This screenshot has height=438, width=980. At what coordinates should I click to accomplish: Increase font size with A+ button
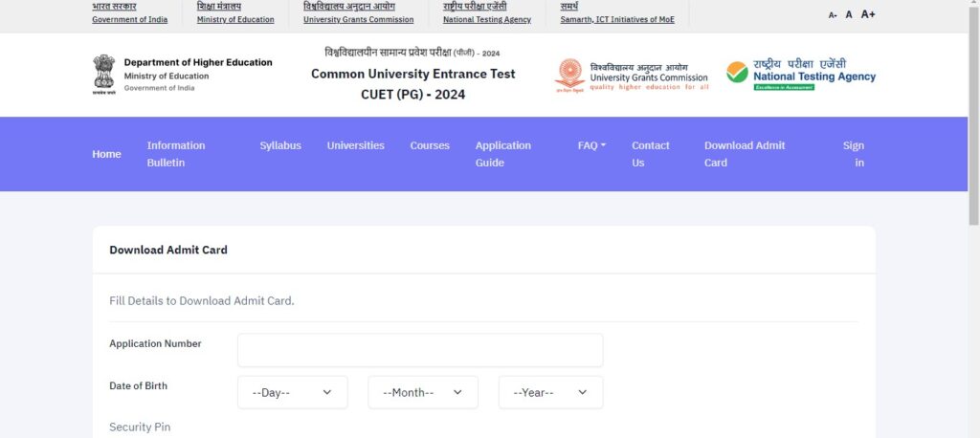tap(868, 13)
